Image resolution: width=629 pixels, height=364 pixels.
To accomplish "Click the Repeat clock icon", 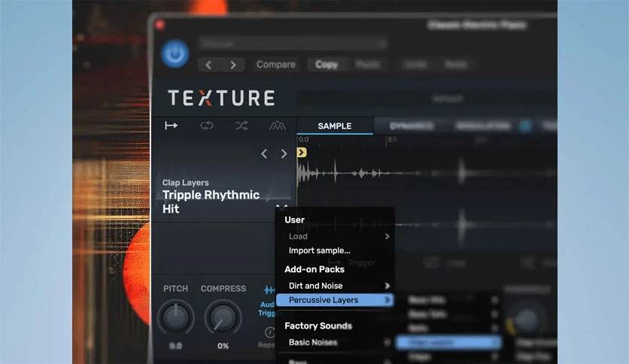I will [x=269, y=332].
